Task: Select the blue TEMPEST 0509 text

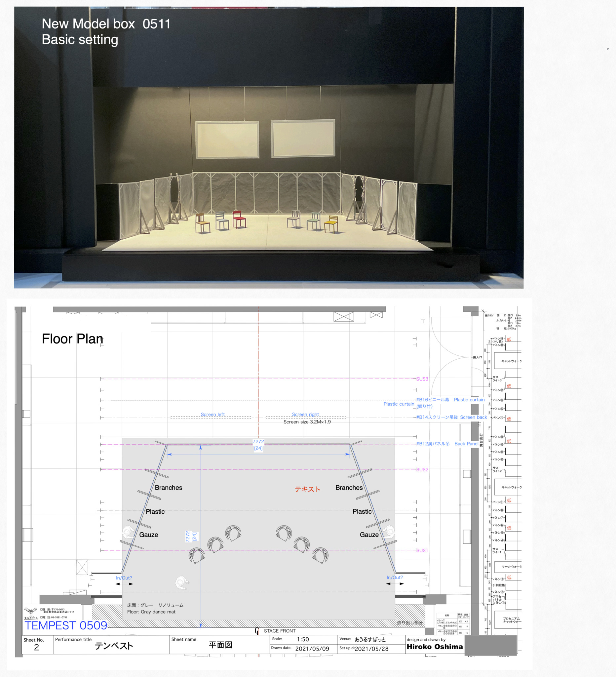Action: click(x=66, y=625)
